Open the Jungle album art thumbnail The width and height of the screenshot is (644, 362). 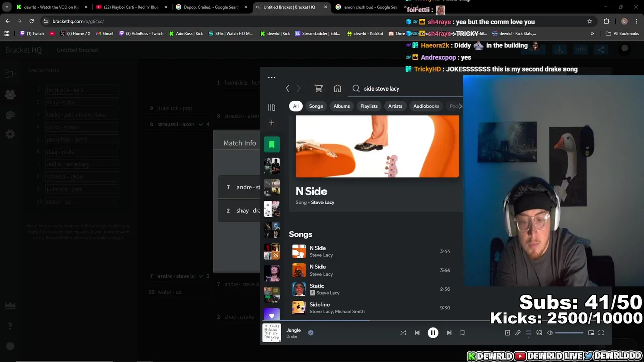[272, 333]
